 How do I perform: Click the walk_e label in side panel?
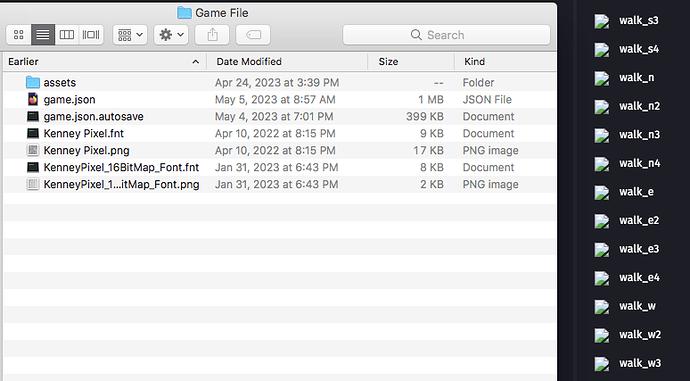click(636, 192)
